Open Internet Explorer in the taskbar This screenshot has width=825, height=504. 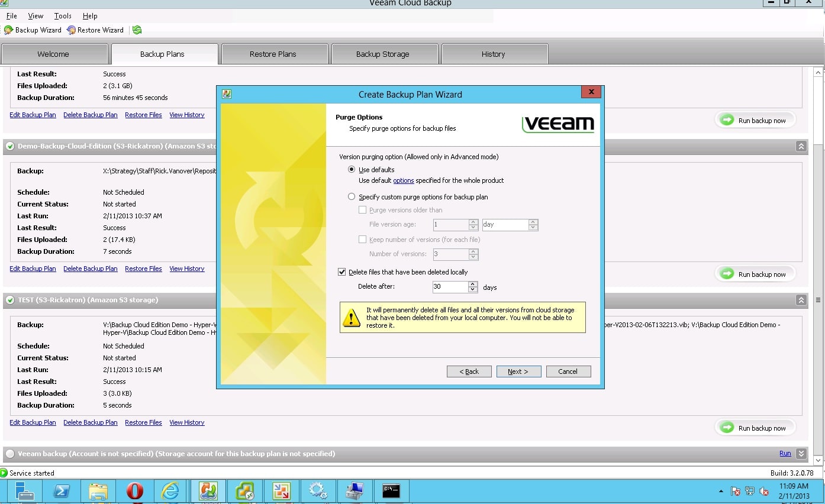(x=170, y=490)
